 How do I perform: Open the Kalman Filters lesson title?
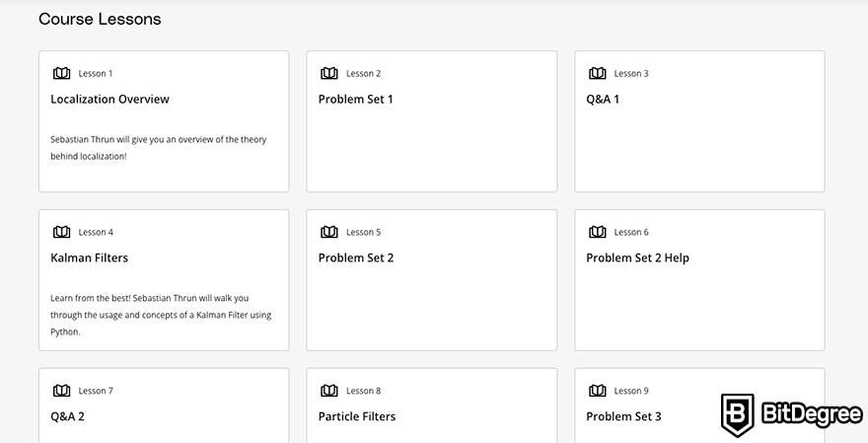point(89,258)
